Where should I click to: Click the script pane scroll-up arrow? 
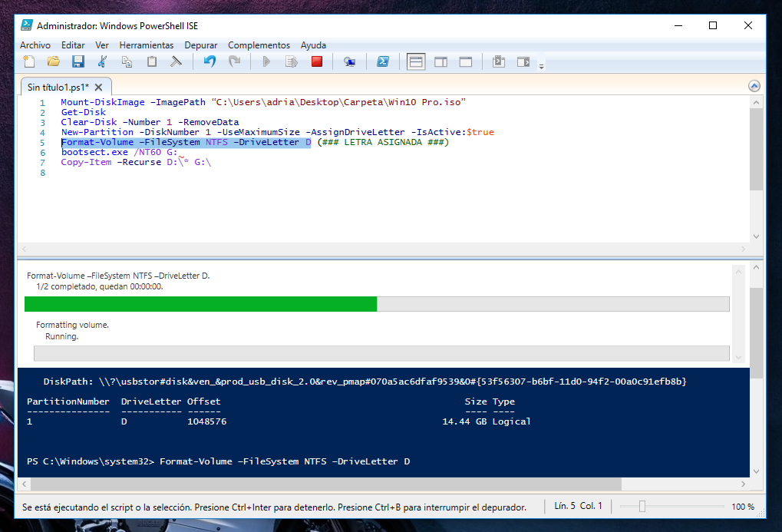point(756,103)
